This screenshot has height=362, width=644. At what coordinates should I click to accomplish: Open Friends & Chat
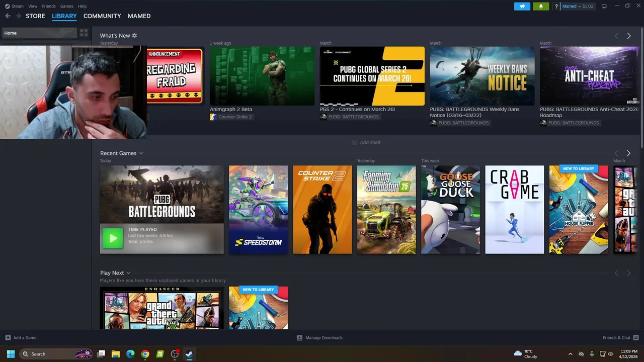pyautogui.click(x=616, y=338)
